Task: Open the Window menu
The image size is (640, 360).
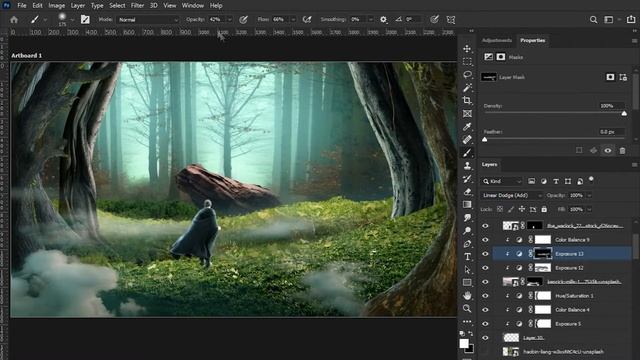Action: (193, 5)
